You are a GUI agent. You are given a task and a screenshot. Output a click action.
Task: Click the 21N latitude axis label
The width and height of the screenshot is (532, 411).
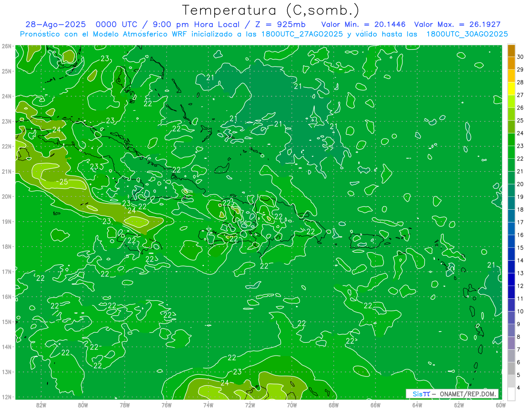7,171
